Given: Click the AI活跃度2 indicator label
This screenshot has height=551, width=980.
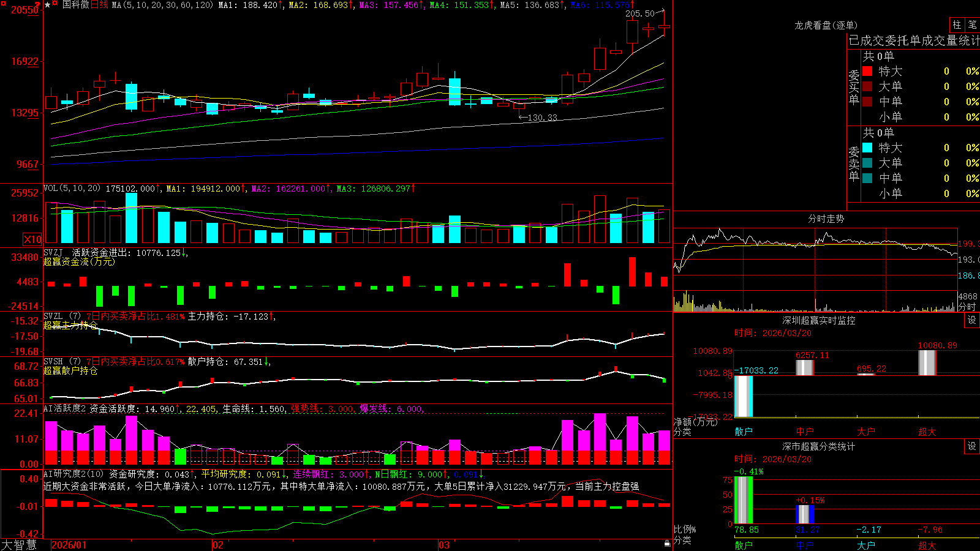Looking at the screenshot, I should [65, 408].
